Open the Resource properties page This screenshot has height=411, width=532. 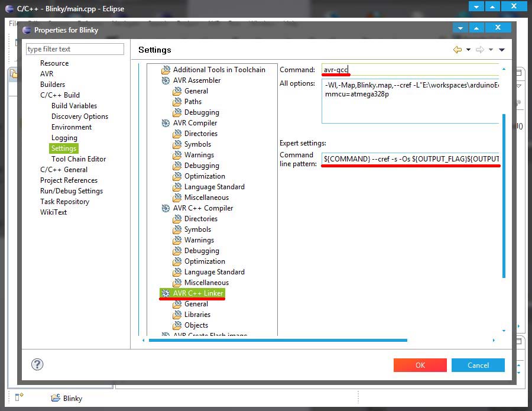click(54, 63)
